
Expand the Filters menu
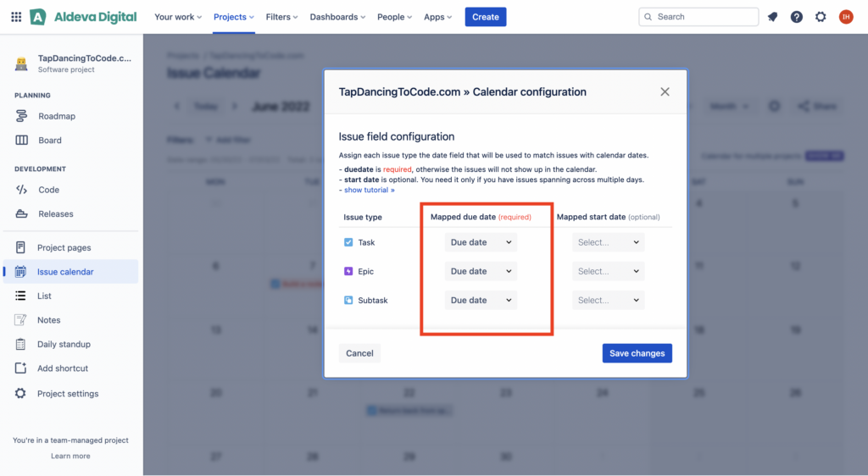281,17
